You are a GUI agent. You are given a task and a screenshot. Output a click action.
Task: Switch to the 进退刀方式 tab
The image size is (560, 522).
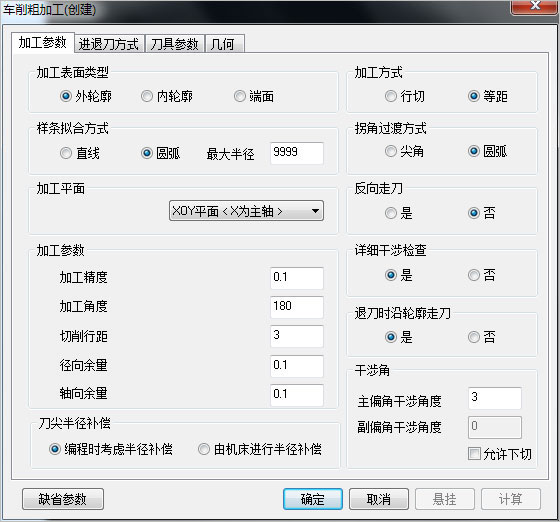(109, 44)
